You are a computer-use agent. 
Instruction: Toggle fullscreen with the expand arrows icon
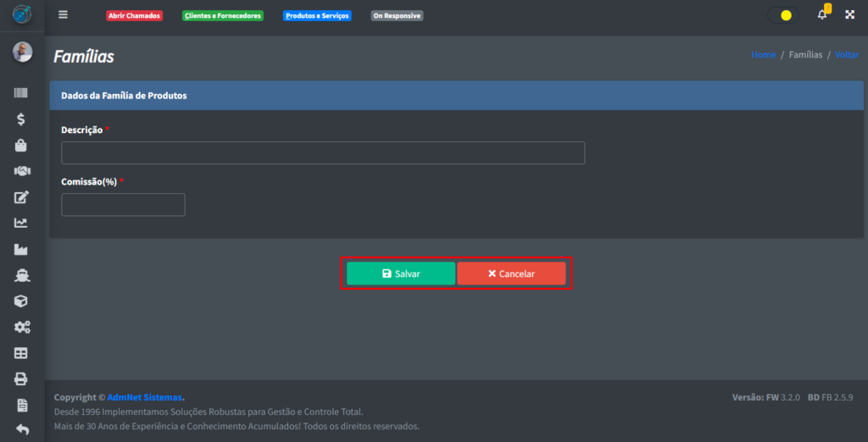coord(849,15)
